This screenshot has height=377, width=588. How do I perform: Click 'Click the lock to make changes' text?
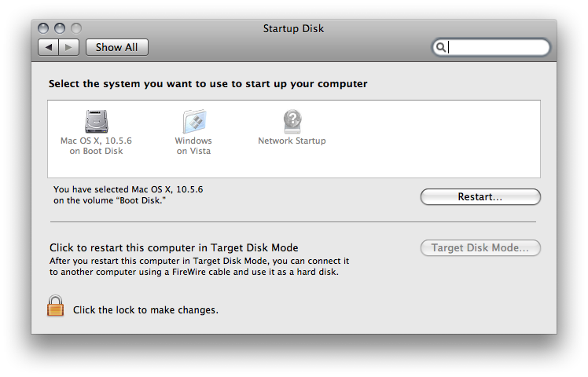pyautogui.click(x=145, y=310)
